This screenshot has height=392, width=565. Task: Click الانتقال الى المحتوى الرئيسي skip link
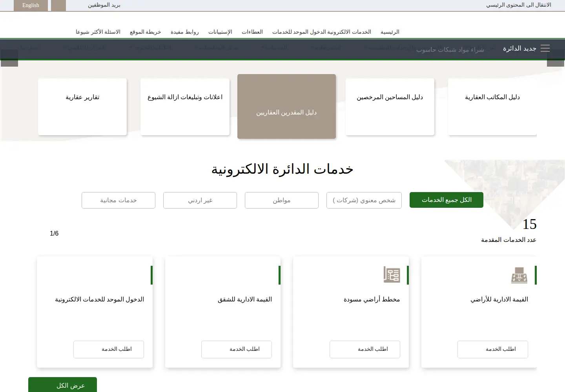pos(519,5)
